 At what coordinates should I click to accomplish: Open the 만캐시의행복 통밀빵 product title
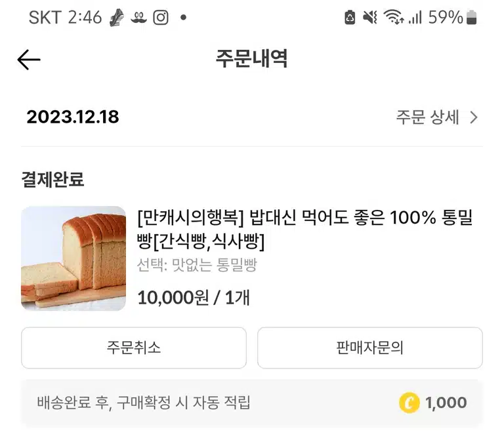click(x=304, y=229)
